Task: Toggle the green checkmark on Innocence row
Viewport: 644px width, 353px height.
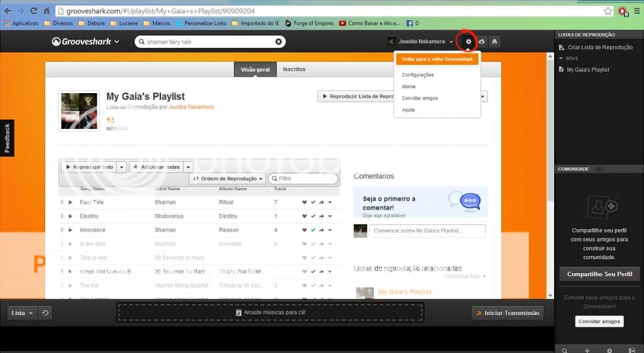Action: [x=313, y=230]
